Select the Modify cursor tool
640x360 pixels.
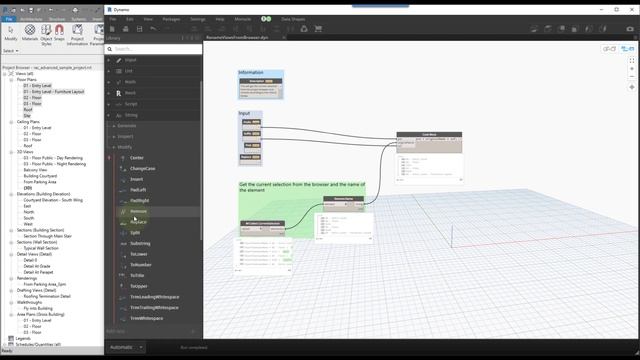pyautogui.click(x=11, y=30)
